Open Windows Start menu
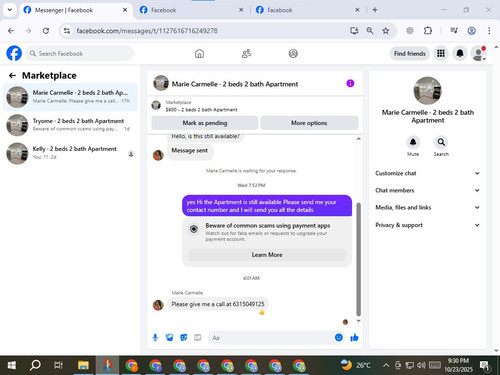 12,365
